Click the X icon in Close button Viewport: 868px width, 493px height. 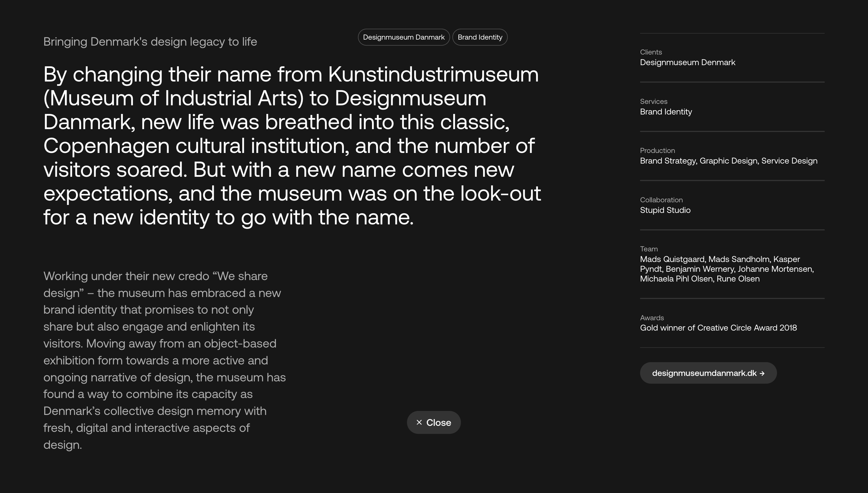tap(419, 422)
